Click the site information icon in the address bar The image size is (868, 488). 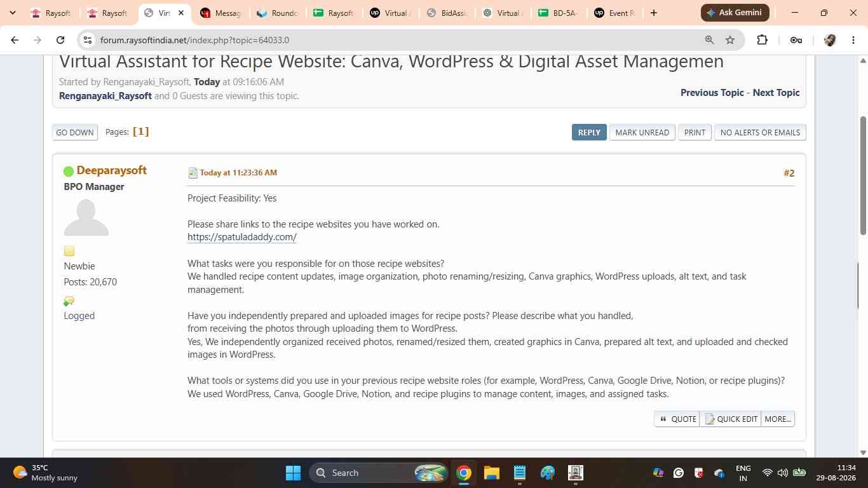pos(88,40)
